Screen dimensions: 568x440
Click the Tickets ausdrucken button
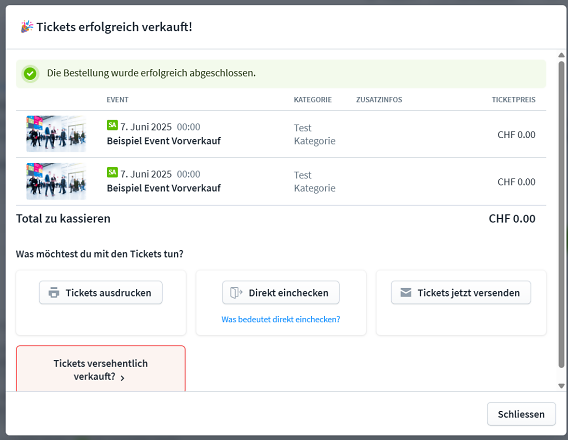(101, 293)
